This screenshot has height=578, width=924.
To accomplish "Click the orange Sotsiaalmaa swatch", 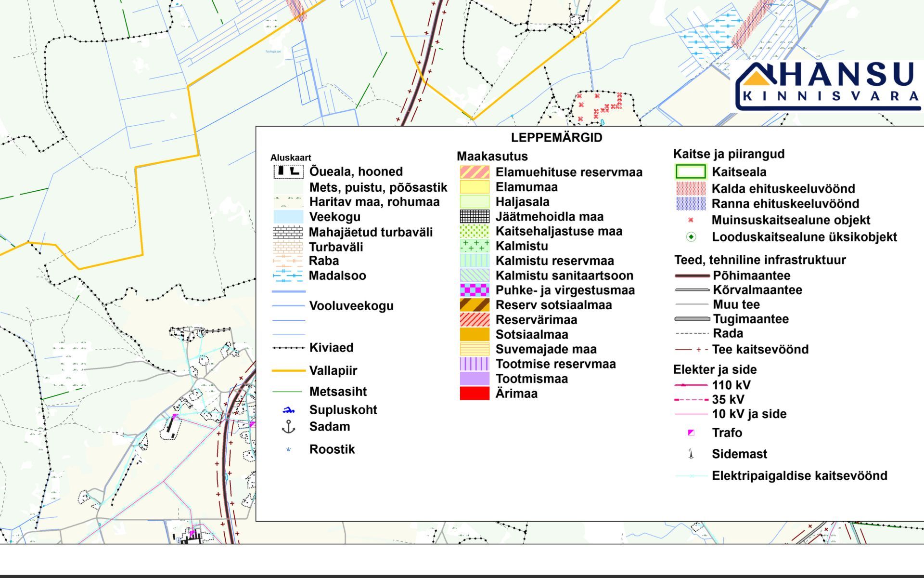I will coord(475,334).
